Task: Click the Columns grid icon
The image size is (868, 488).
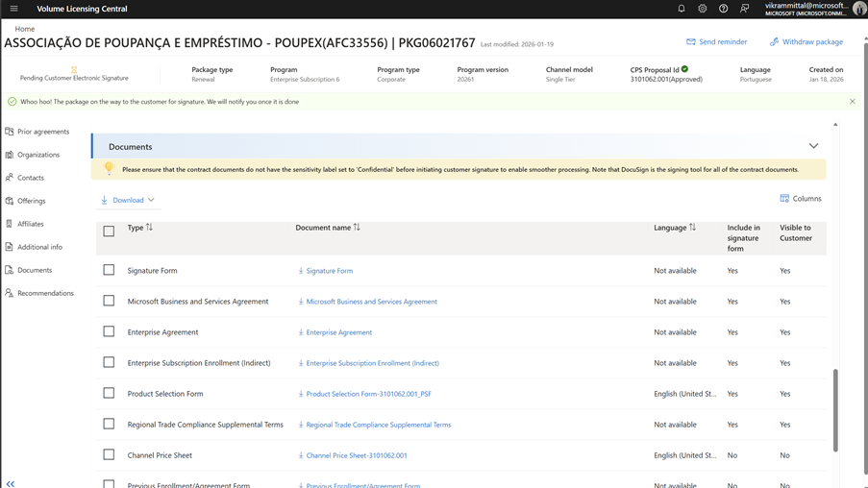Action: 784,198
